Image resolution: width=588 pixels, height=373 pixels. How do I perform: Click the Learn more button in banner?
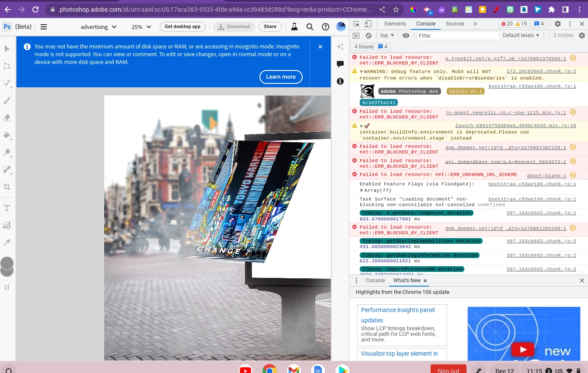(x=281, y=77)
